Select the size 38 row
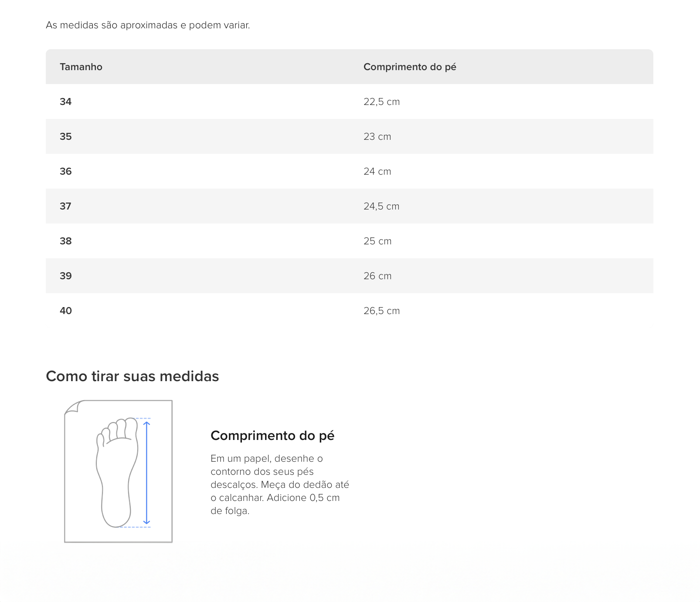 [349, 241]
